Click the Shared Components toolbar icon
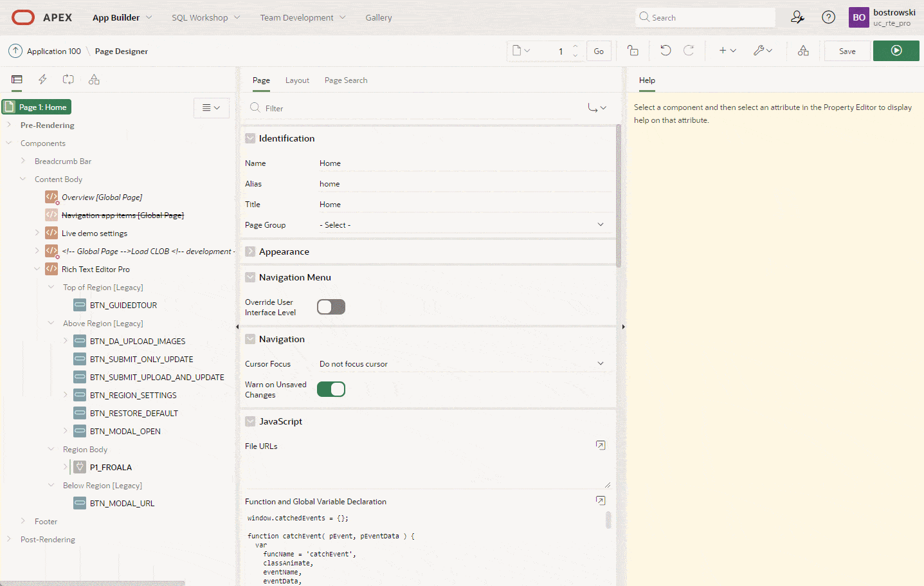The image size is (924, 586). point(803,51)
